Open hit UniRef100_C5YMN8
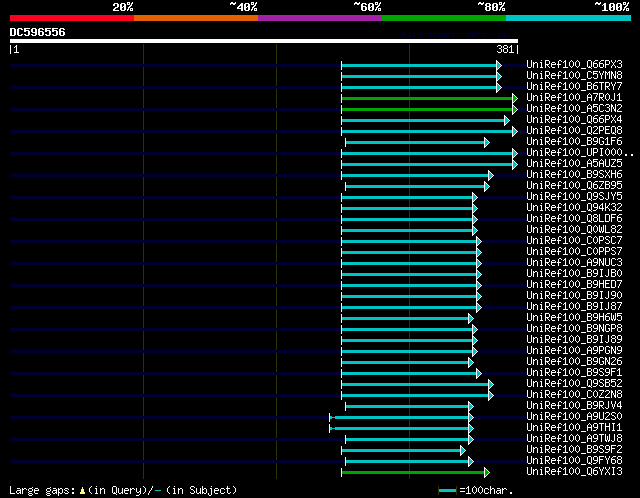The height and width of the screenshot is (498, 640). [x=574, y=75]
